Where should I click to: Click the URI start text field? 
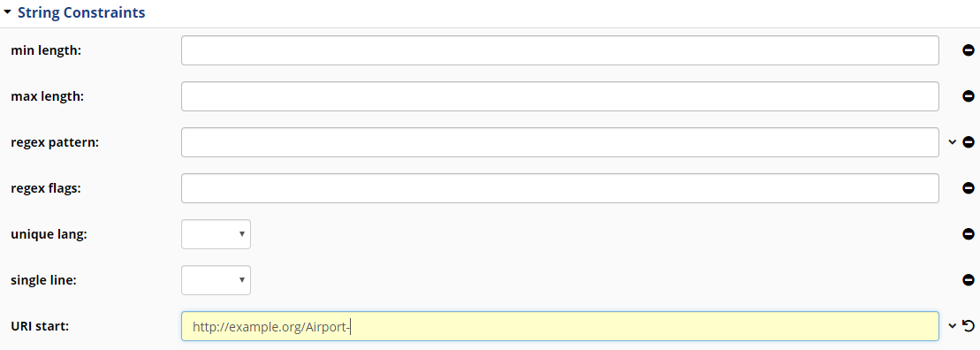point(560,325)
